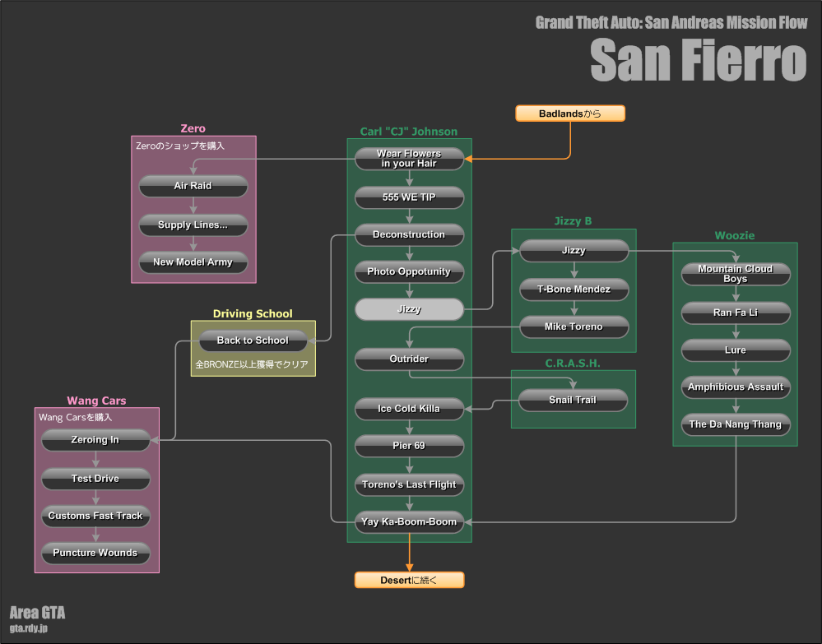This screenshot has width=822, height=644.
Task: Click the Ran Fa Li mission node
Action: (736, 313)
